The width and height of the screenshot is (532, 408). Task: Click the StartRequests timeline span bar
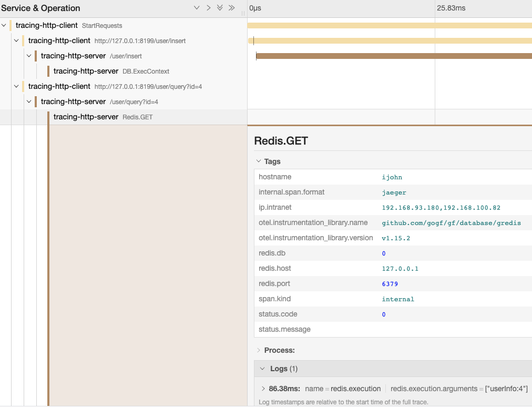pyautogui.click(x=389, y=25)
